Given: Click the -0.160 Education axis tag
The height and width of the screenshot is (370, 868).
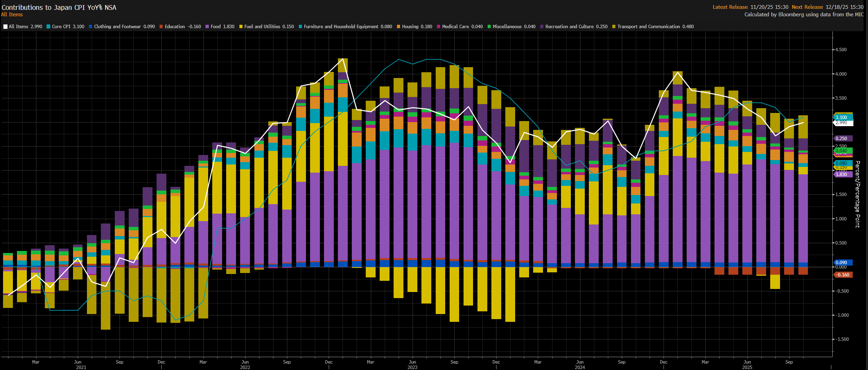Looking at the screenshot, I should 843,275.
